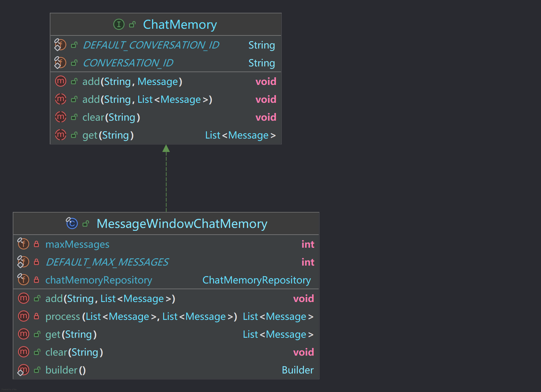The image size is (541, 392).
Task: Click the field icon next to chatMemoryRepository
Action: tap(23, 280)
